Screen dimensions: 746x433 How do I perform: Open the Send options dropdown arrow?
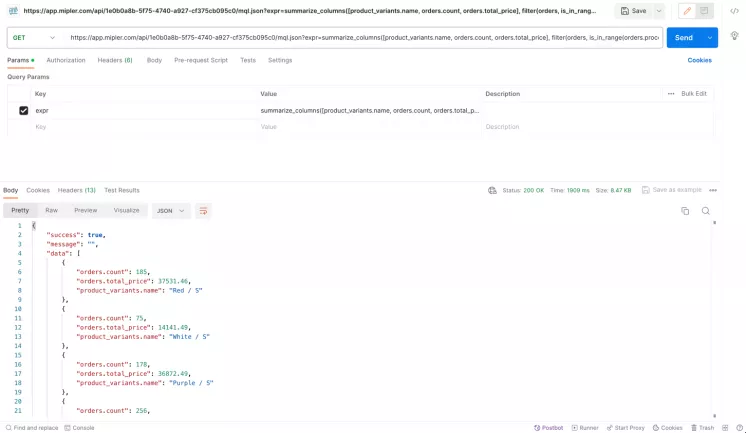point(710,38)
